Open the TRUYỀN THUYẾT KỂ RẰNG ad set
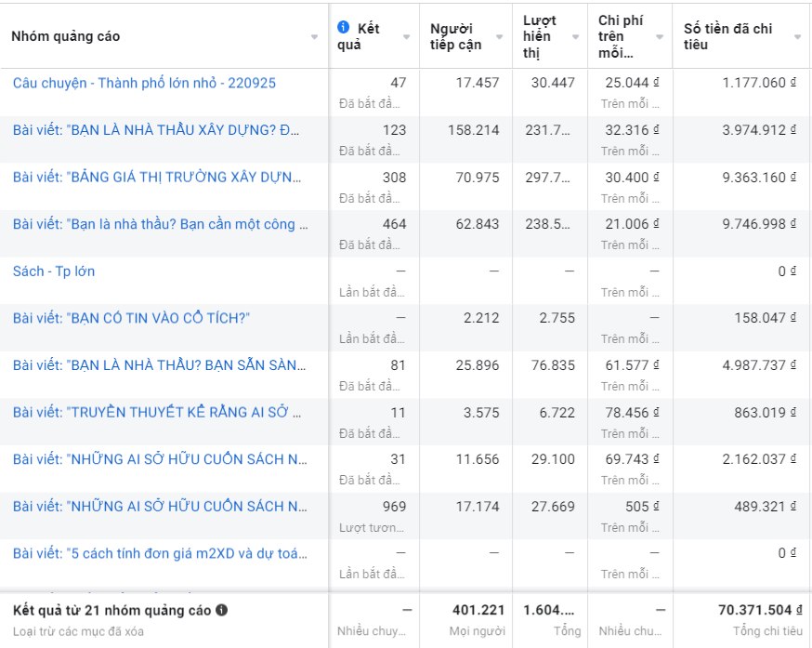Viewport: 812px width, 648px height. [156, 413]
